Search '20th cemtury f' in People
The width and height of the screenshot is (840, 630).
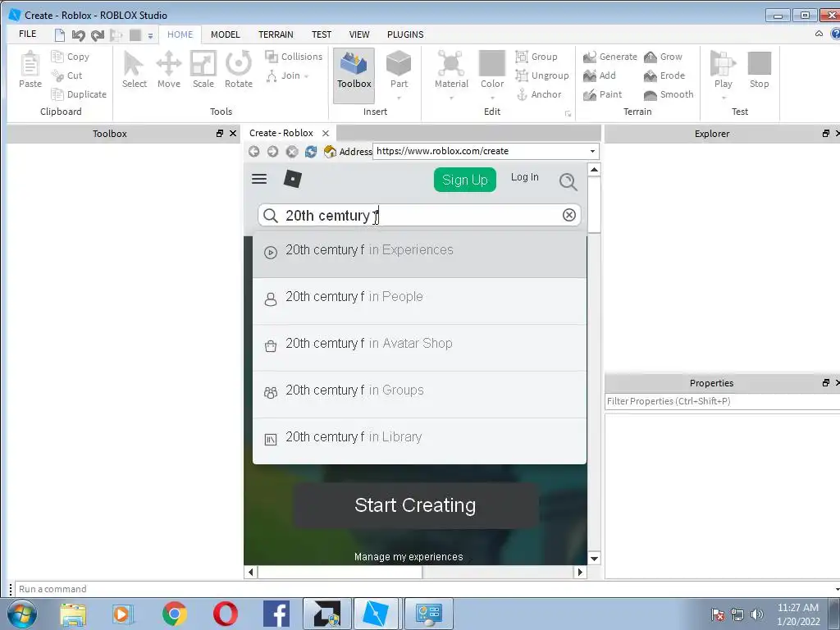coord(419,301)
